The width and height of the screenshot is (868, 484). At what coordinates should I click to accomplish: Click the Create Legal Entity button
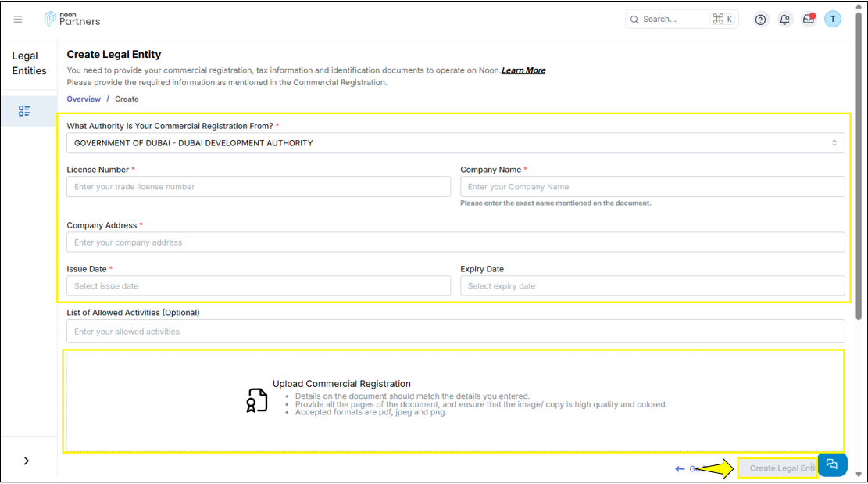(777, 468)
